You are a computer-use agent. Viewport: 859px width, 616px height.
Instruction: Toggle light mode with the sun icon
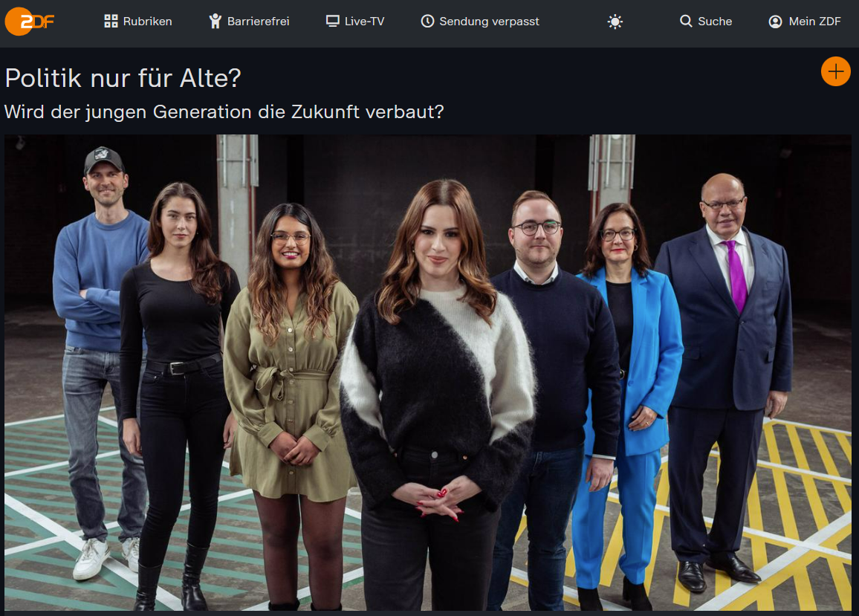[x=615, y=22]
